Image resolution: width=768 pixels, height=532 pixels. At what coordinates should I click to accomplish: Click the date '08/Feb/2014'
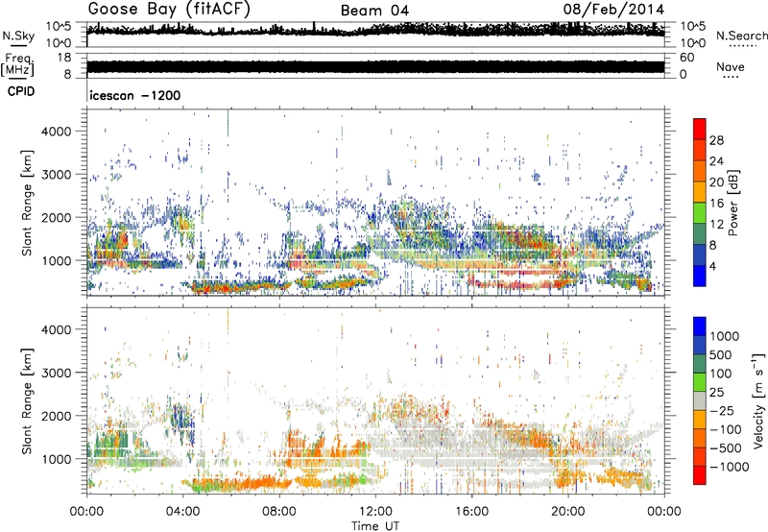(613, 10)
